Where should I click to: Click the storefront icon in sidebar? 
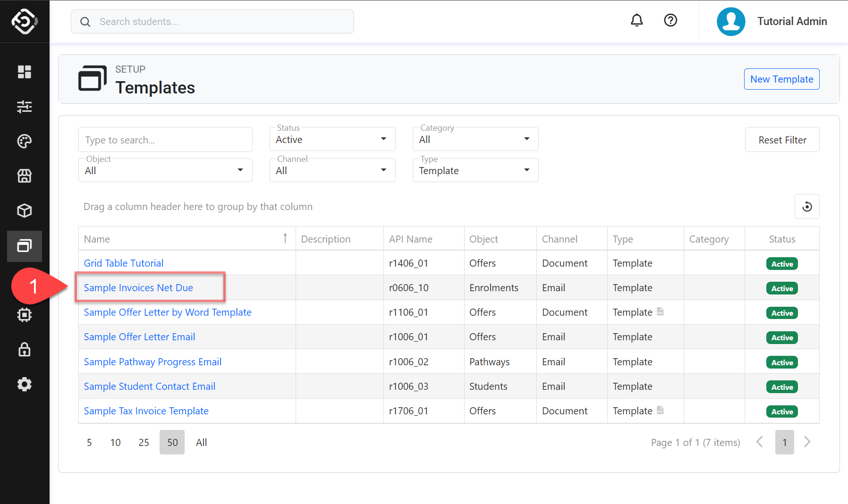[x=25, y=176]
